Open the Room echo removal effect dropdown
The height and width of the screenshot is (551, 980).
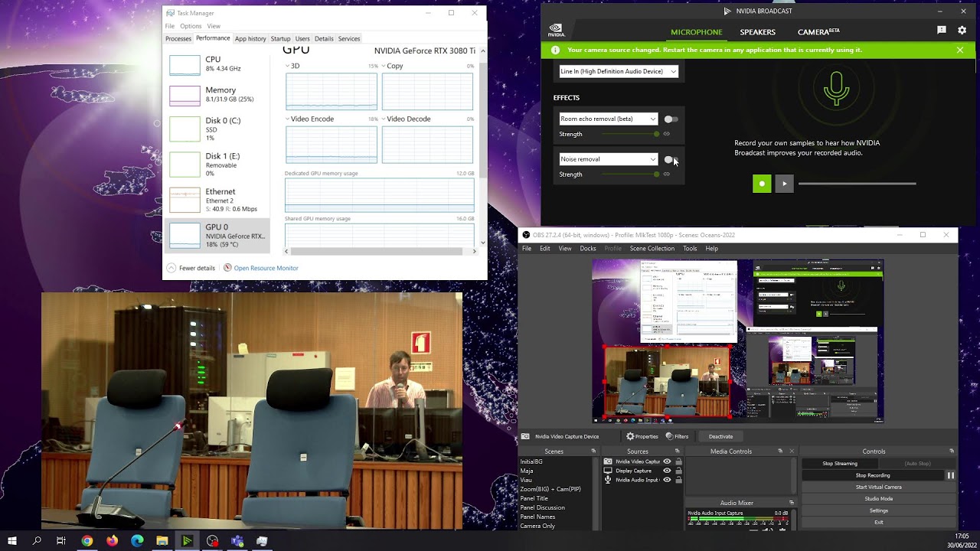coord(609,119)
